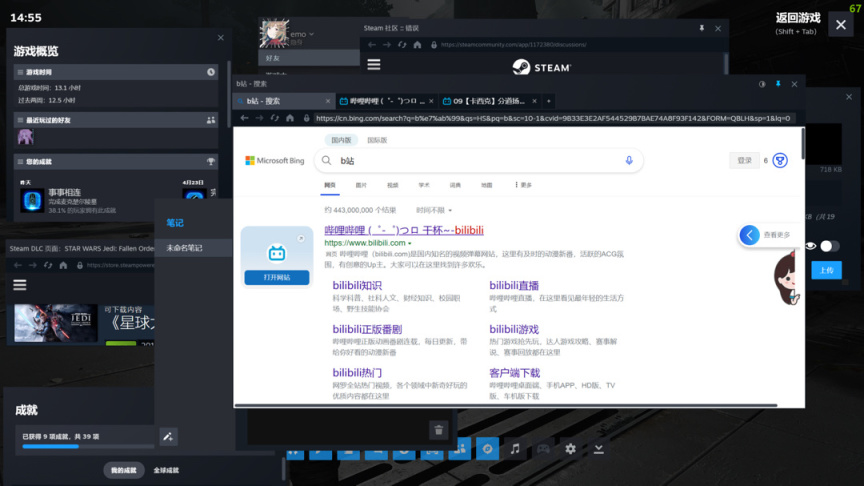Click horizontal scrollbar of b站 browser page
The height and width of the screenshot is (486, 864).
506,406
